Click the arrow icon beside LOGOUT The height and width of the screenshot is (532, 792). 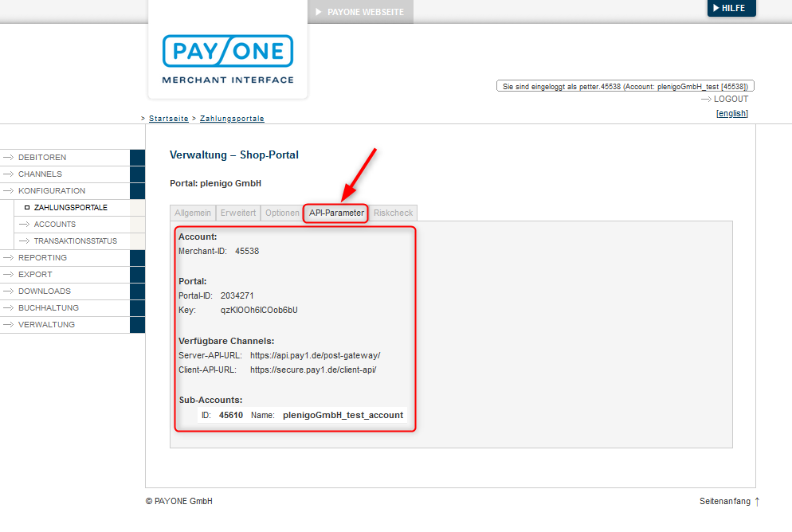(x=706, y=100)
